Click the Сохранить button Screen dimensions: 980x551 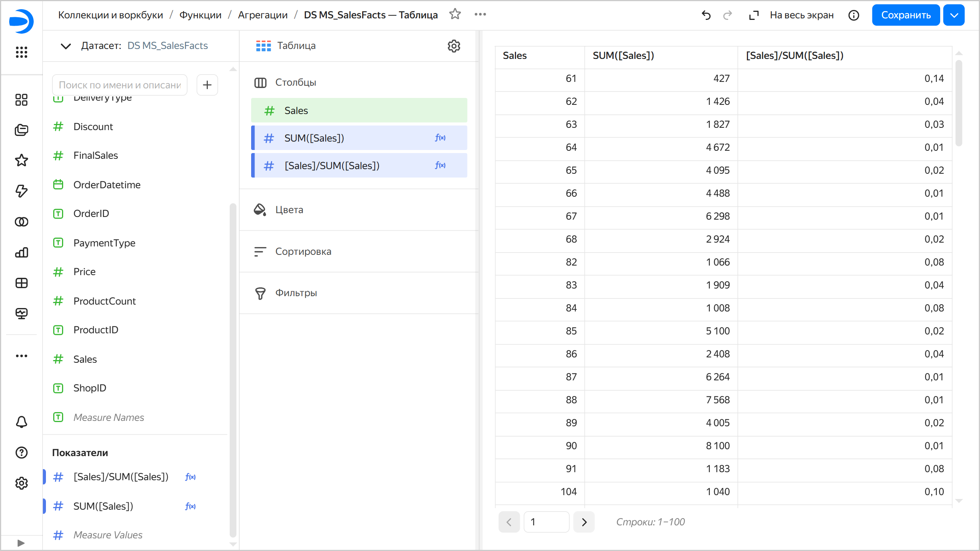click(906, 15)
